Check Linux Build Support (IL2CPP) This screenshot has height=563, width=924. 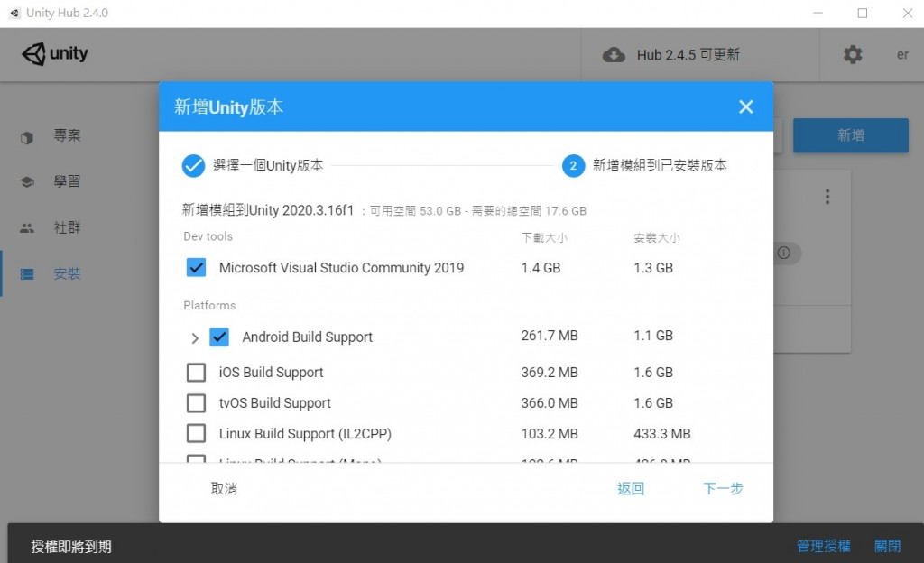196,433
